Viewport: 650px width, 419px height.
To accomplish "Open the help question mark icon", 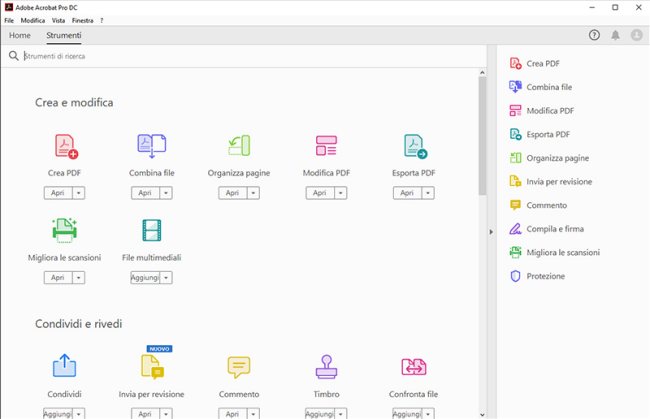I will point(594,35).
